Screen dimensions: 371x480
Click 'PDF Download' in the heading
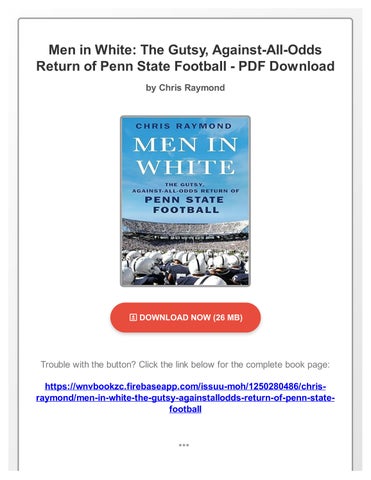tap(286, 66)
